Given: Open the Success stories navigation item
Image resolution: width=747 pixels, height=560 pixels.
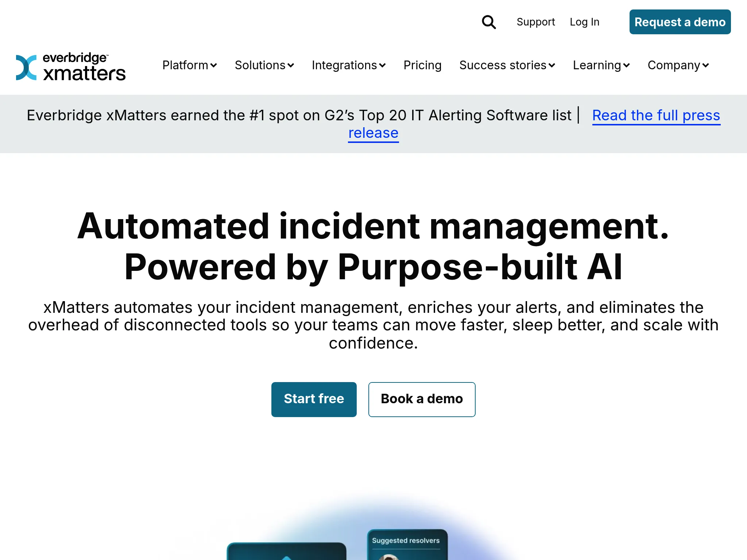Looking at the screenshot, I should point(503,65).
